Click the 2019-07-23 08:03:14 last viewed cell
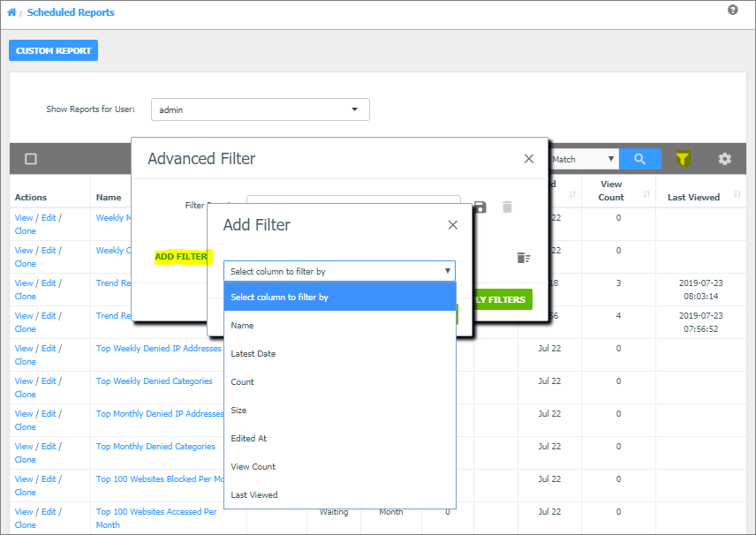The height and width of the screenshot is (535, 756). [700, 290]
